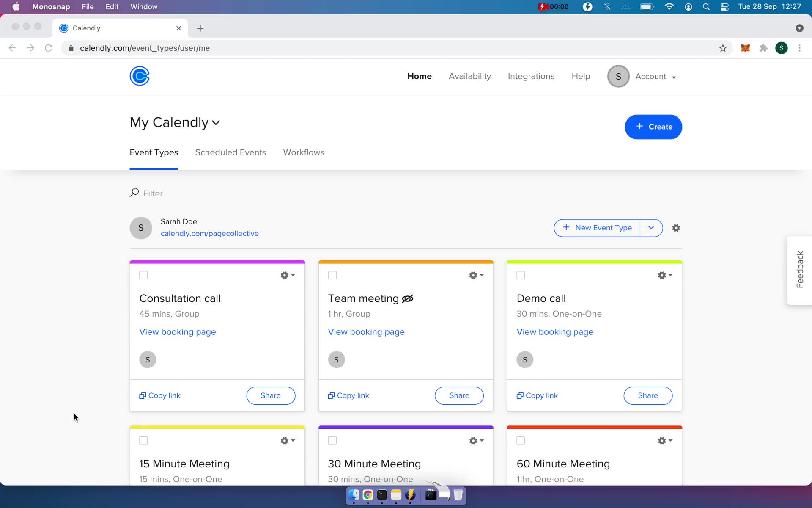Click the blue Create button

653,127
